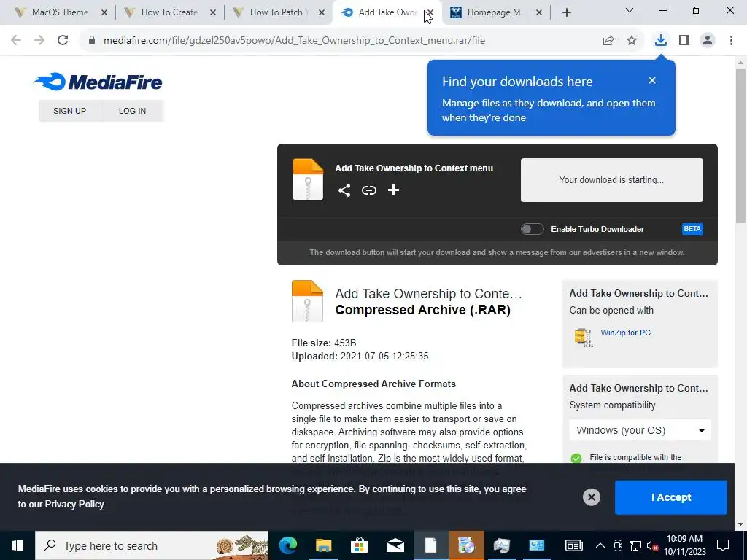Open the notification center icon

(723, 545)
